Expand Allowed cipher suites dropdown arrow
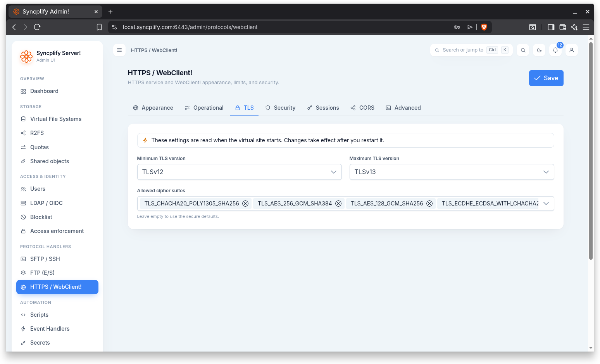The width and height of the screenshot is (600, 364). click(x=546, y=204)
